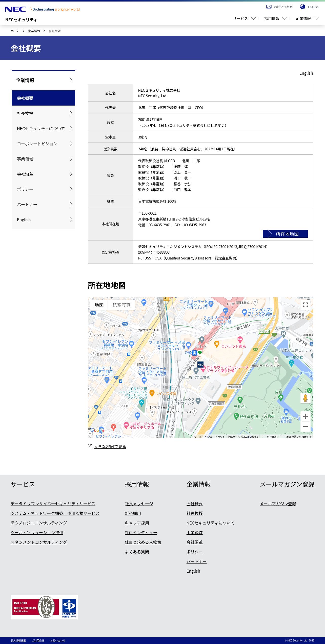Image resolution: width=325 pixels, height=644 pixels.
Task: Click the Shiodome station icon on map
Action: [x=194, y=353]
